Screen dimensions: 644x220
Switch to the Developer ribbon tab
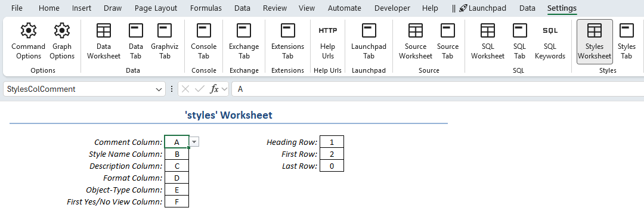[392, 8]
